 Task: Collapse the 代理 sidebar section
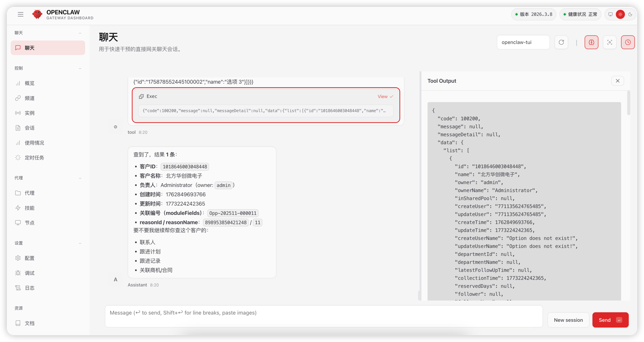tap(80, 178)
